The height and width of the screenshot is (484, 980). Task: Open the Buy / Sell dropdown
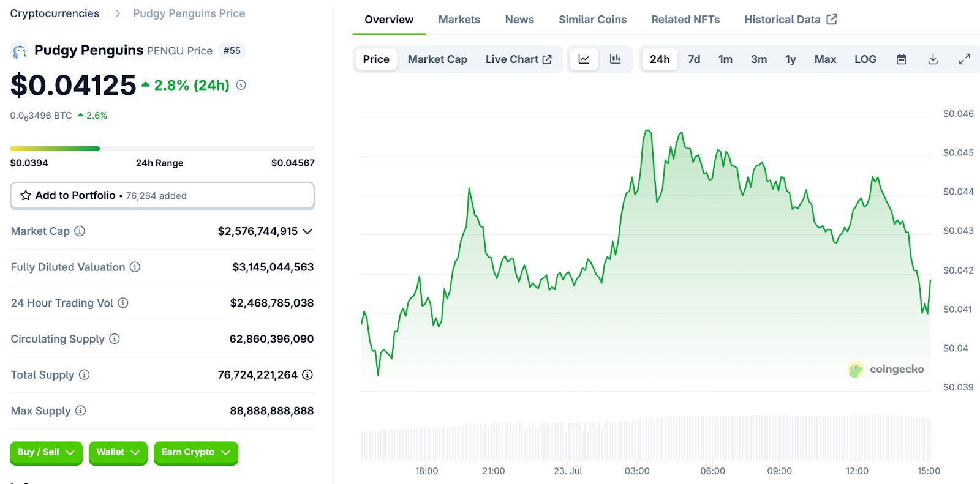click(46, 452)
